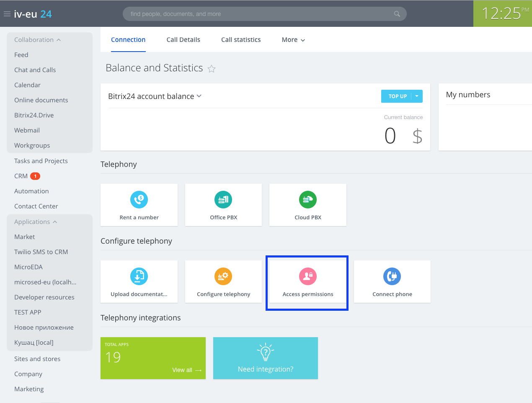The height and width of the screenshot is (403, 532).
Task: Open the Office PBX tile
Action: click(223, 205)
